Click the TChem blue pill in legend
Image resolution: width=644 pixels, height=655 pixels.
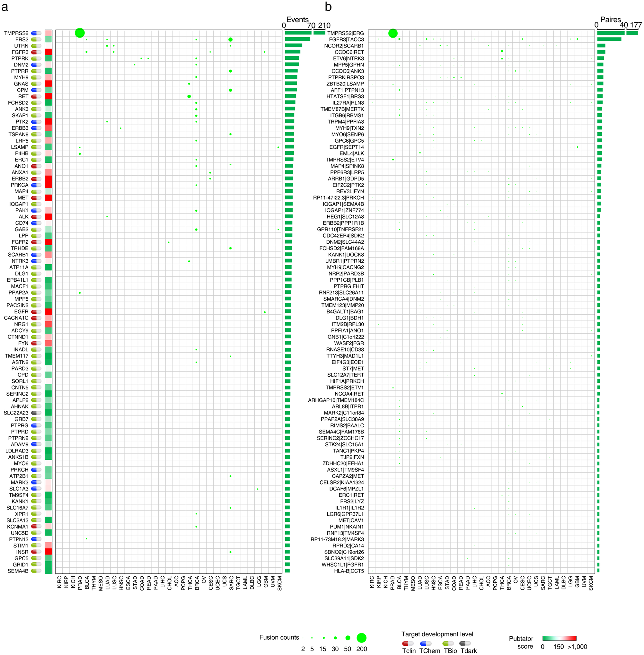pyautogui.click(x=426, y=643)
